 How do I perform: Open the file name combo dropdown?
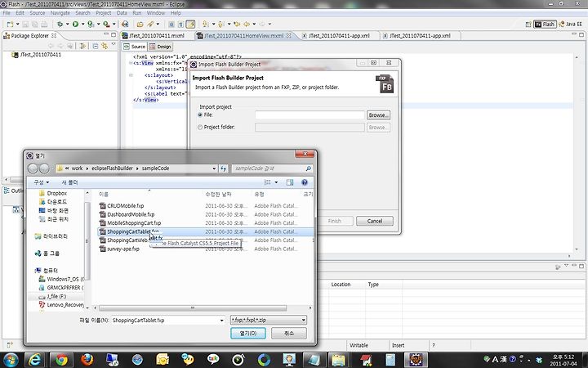point(221,321)
